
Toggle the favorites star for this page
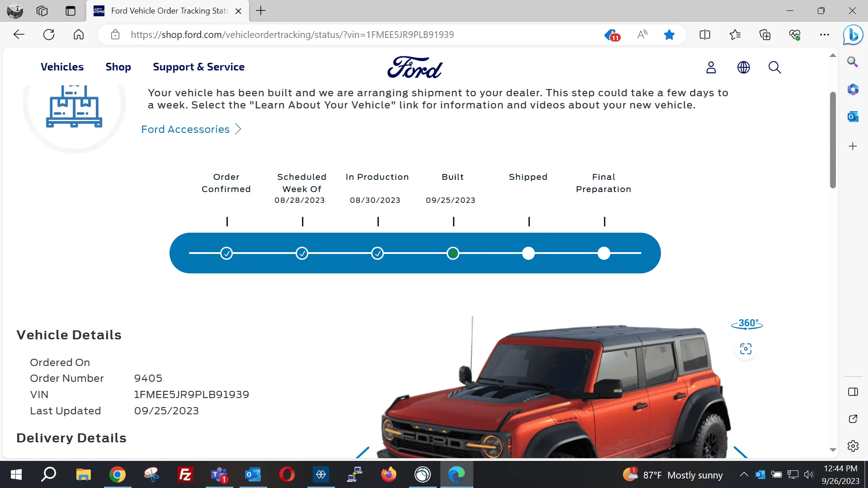(670, 35)
